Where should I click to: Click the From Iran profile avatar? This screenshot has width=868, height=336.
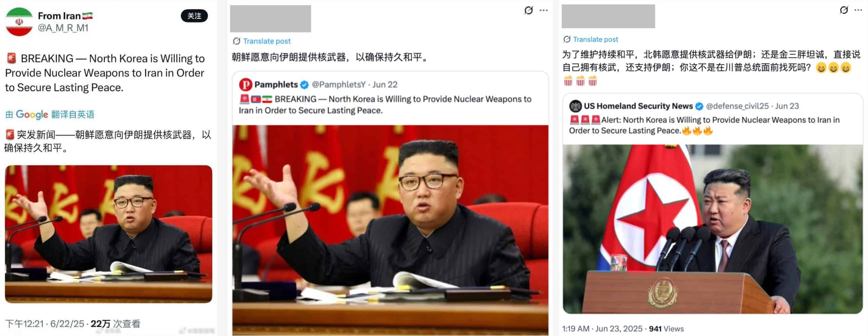tap(19, 22)
